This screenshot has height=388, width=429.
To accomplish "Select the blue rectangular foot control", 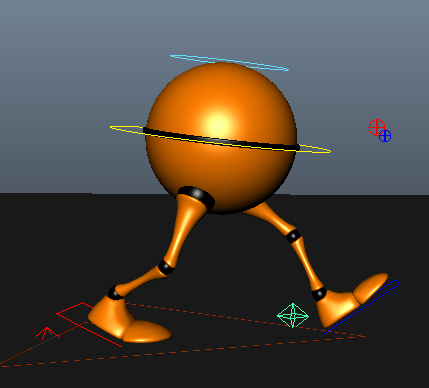I will click(x=362, y=307).
